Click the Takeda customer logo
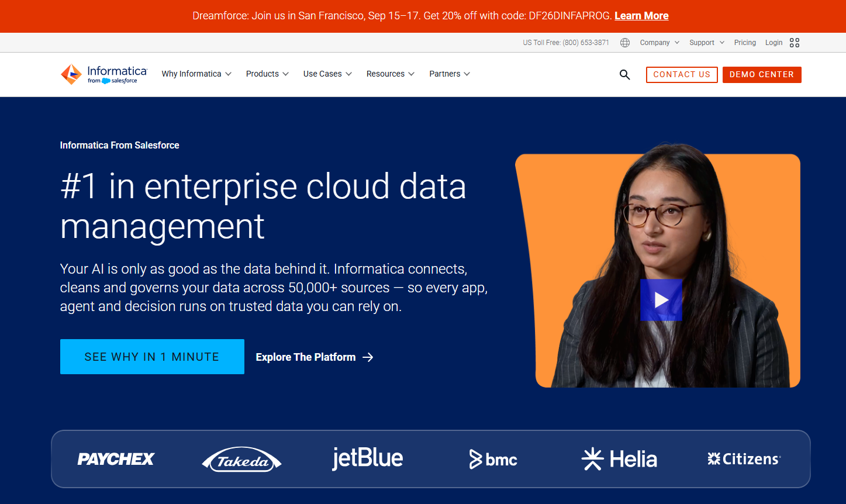Screen dimensions: 846x504 click(241, 460)
